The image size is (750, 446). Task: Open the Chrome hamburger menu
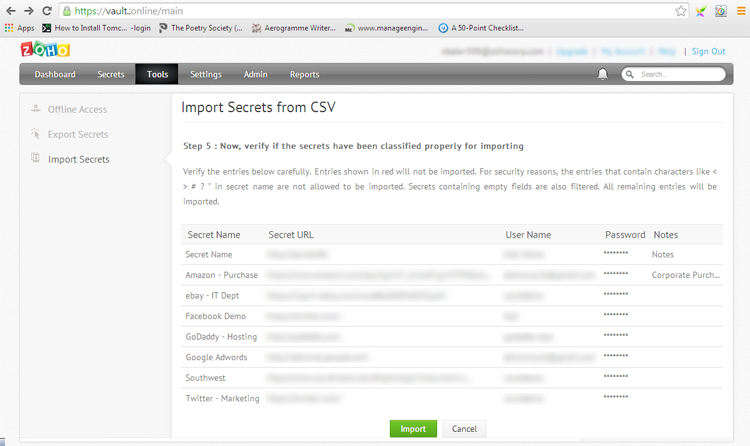(x=741, y=11)
